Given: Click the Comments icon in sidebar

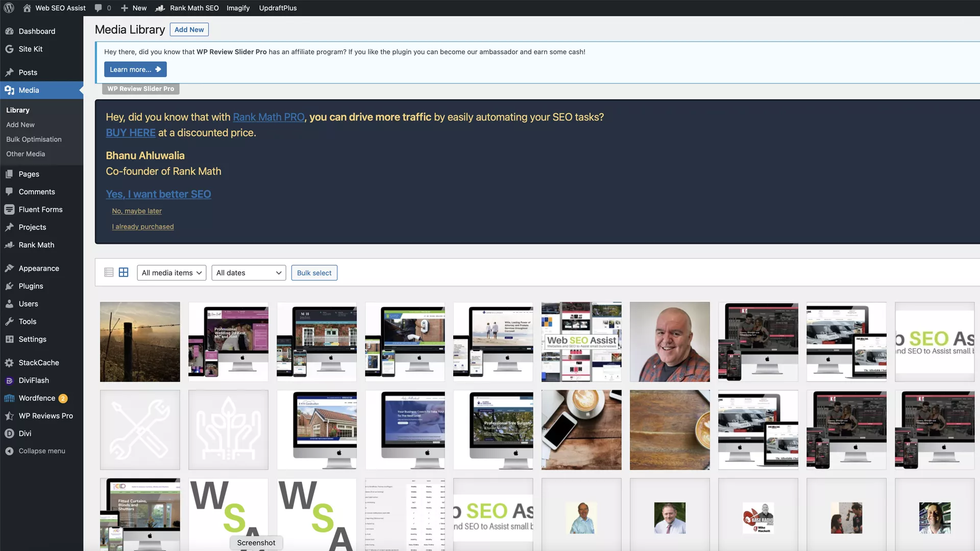Looking at the screenshot, I should point(9,192).
